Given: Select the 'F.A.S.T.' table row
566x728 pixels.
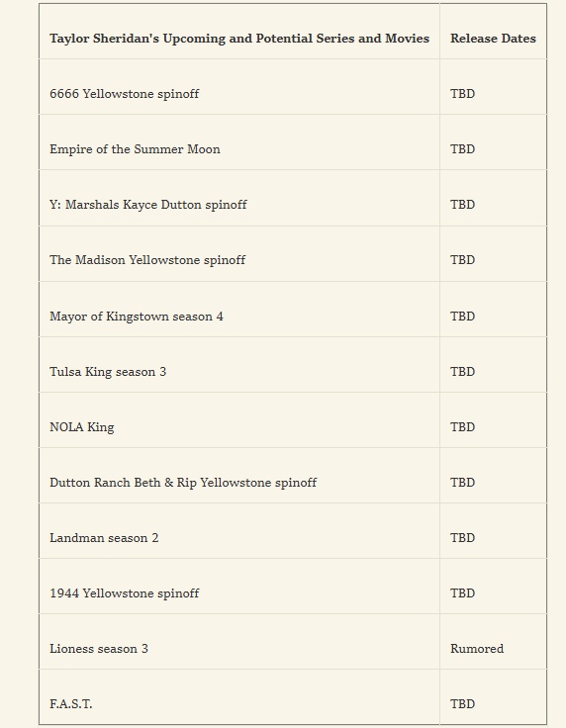Looking at the screenshot, I should 293,704.
